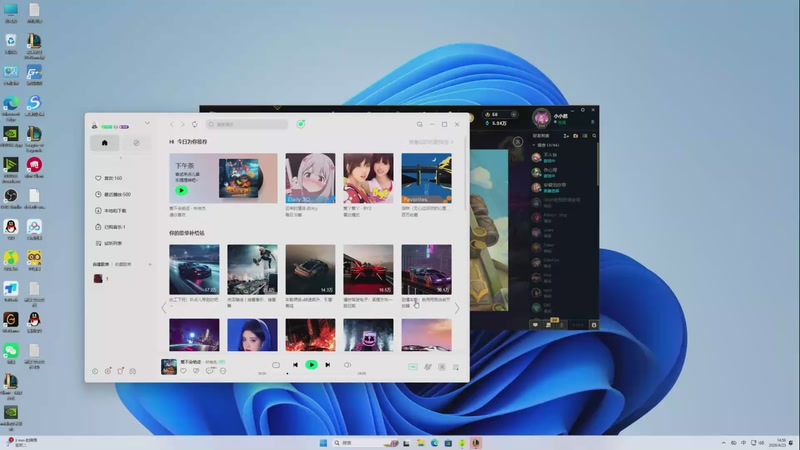Image resolution: width=800 pixels, height=450 pixels.
Task: Open the T-shirt skin icon at sidebar bottom
Action: (120, 371)
